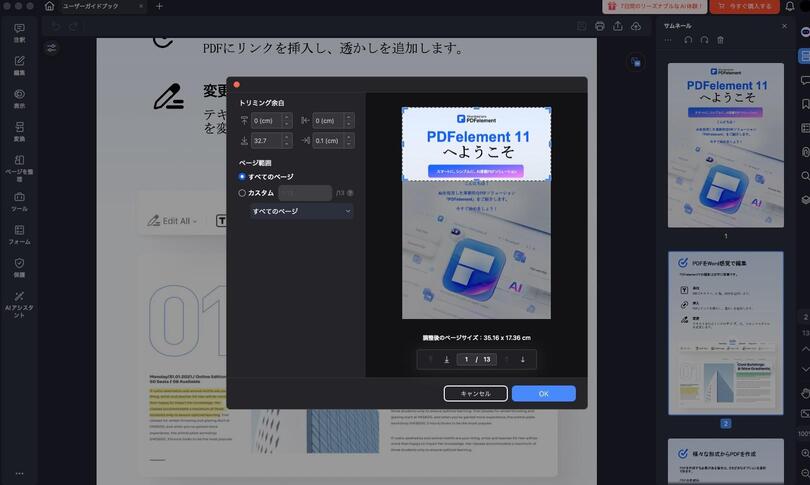Click the top margin stepper arrows
810x485 pixels.
pos(287,120)
